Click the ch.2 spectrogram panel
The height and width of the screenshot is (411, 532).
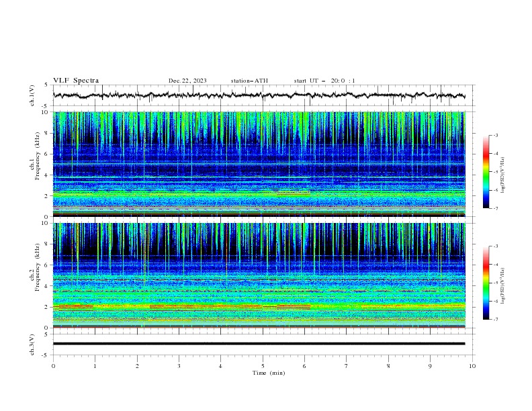tap(259, 275)
